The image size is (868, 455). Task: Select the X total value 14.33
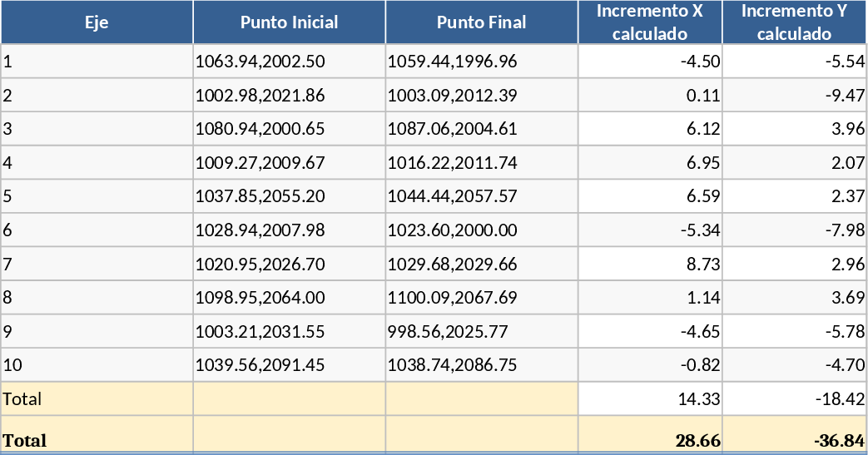pyautogui.click(x=650, y=399)
